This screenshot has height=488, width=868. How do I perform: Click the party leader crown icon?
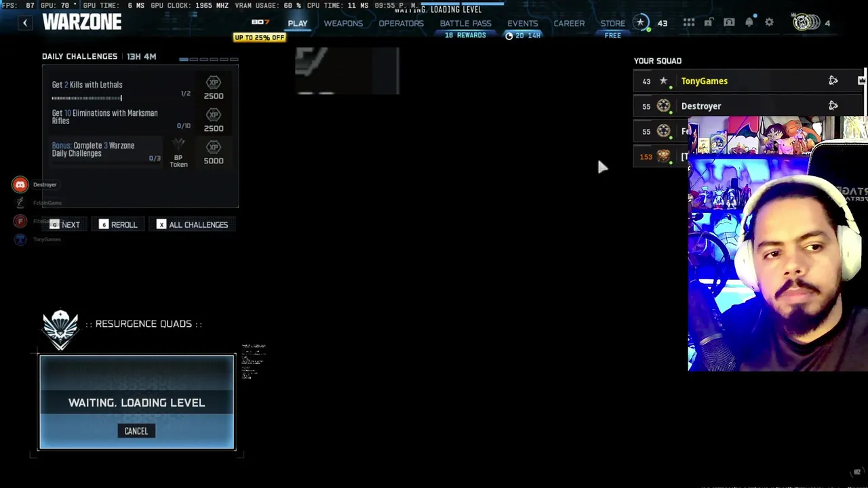(x=862, y=81)
